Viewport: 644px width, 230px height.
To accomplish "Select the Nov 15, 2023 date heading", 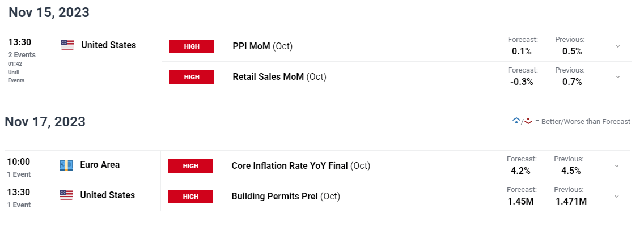I will 49,12.
